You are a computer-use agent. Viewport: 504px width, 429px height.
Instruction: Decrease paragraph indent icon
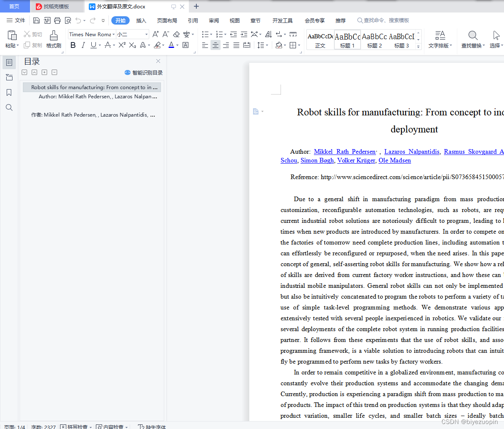point(233,34)
